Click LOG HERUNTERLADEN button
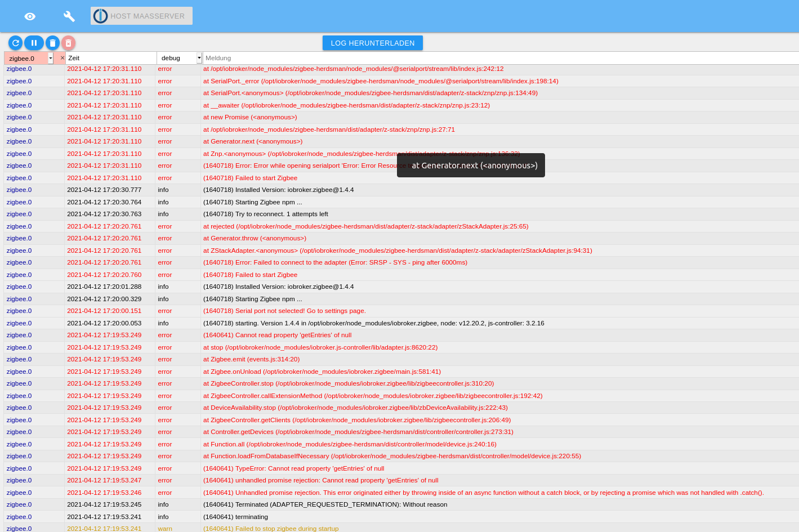The image size is (799, 532). (x=373, y=43)
